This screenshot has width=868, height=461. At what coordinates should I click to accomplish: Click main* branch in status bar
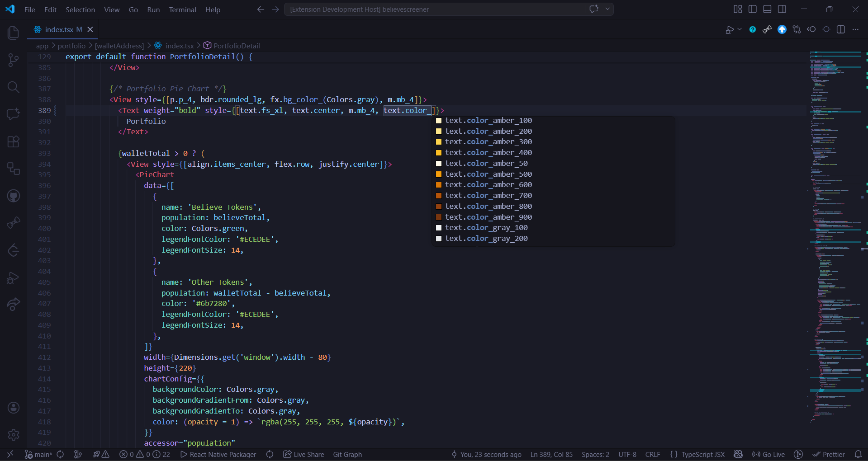click(39, 454)
